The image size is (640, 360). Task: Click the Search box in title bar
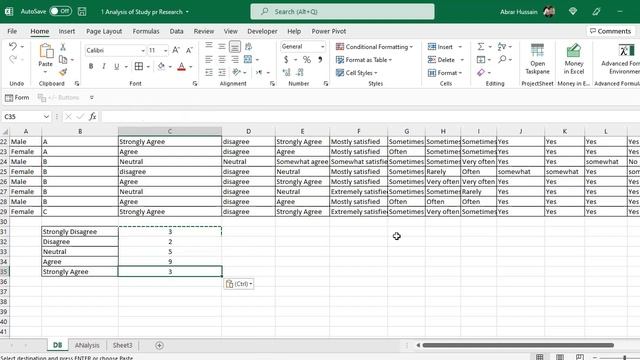[x=342, y=11]
